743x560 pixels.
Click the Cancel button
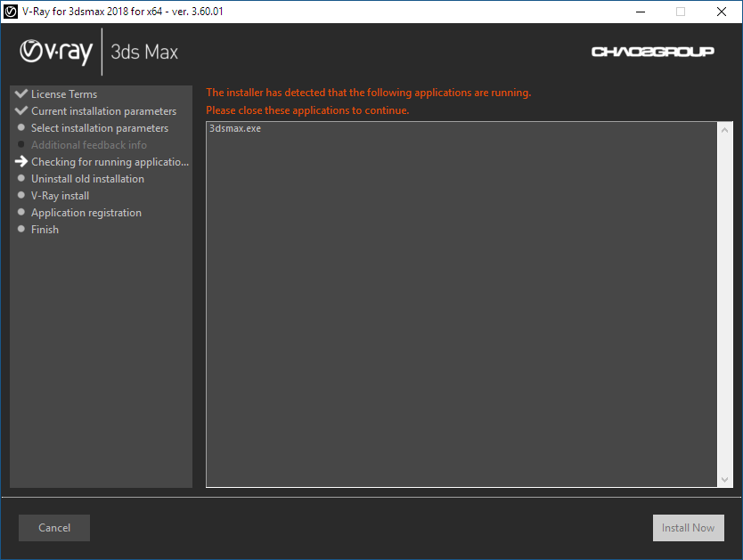click(x=54, y=527)
